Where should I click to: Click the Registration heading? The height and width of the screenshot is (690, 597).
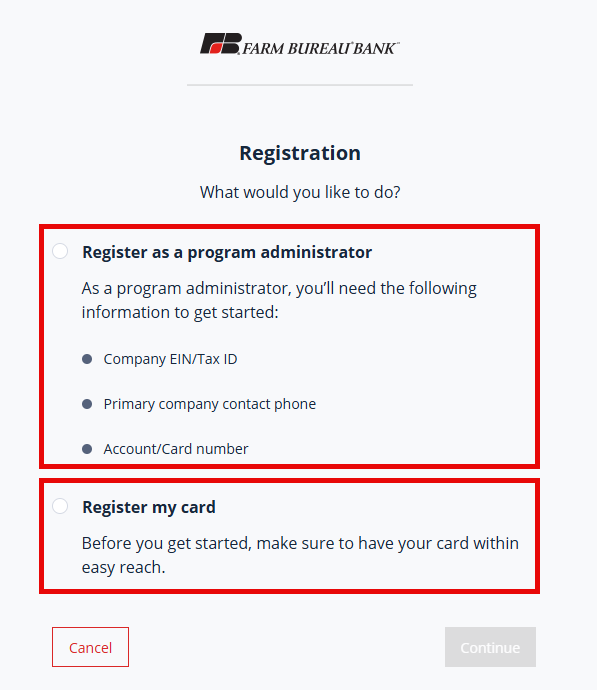300,153
